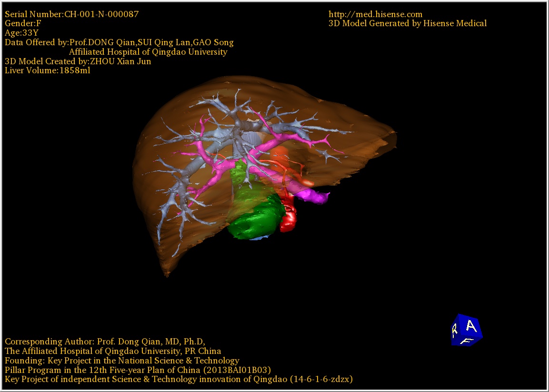Click the Serial Number CH-001-N-000087 text
This screenshot has width=549, height=392.
pyautogui.click(x=72, y=14)
